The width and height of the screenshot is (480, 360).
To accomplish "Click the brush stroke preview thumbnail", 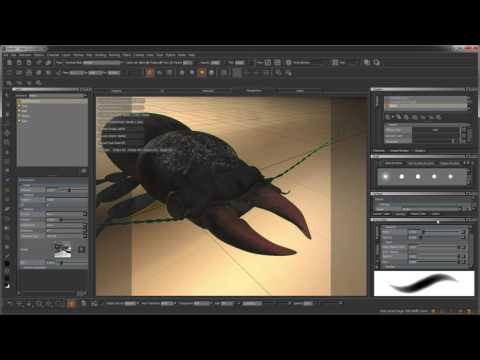I will click(x=424, y=283).
